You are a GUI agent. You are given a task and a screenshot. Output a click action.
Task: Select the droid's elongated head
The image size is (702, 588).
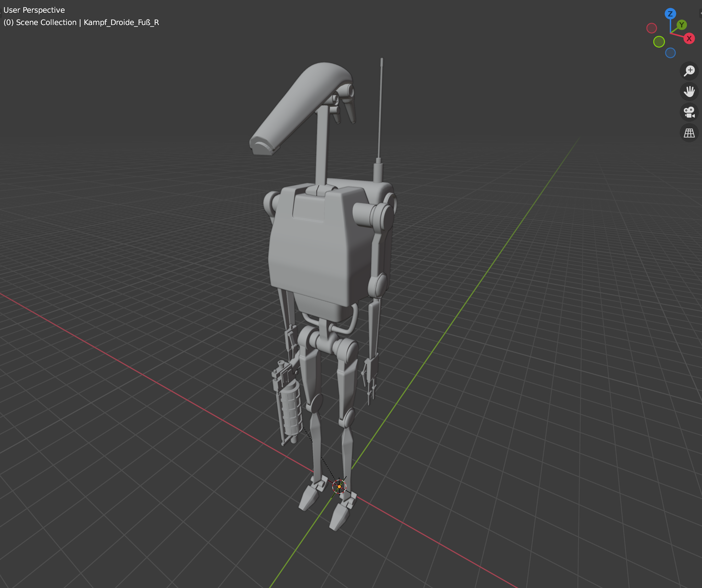(x=298, y=106)
